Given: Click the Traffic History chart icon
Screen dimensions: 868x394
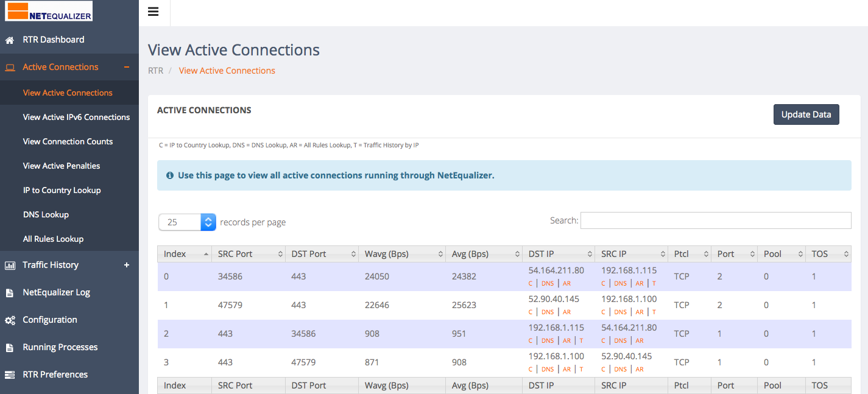Looking at the screenshot, I should pyautogui.click(x=10, y=266).
